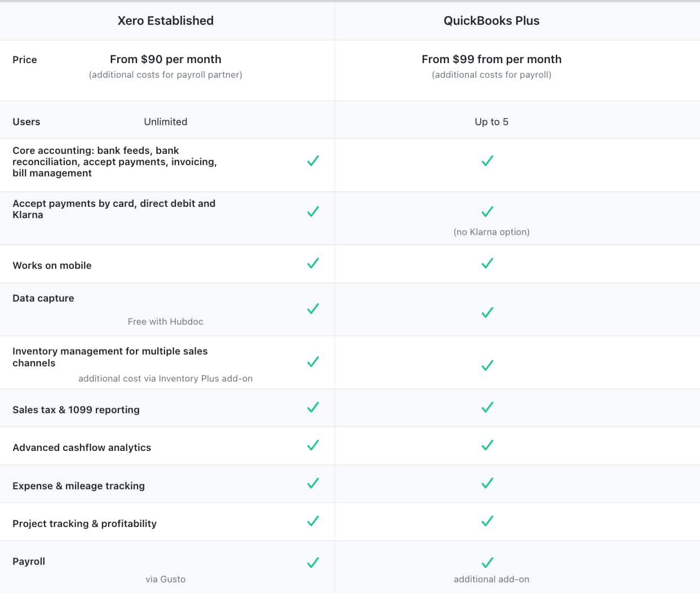Select the Xero Established column header
The height and width of the screenshot is (593, 700).
[165, 21]
